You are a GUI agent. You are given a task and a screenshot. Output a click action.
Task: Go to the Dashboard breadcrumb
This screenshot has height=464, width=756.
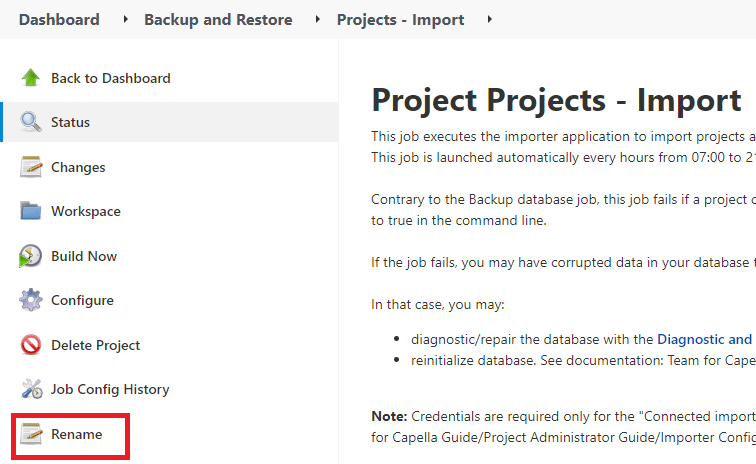point(59,19)
